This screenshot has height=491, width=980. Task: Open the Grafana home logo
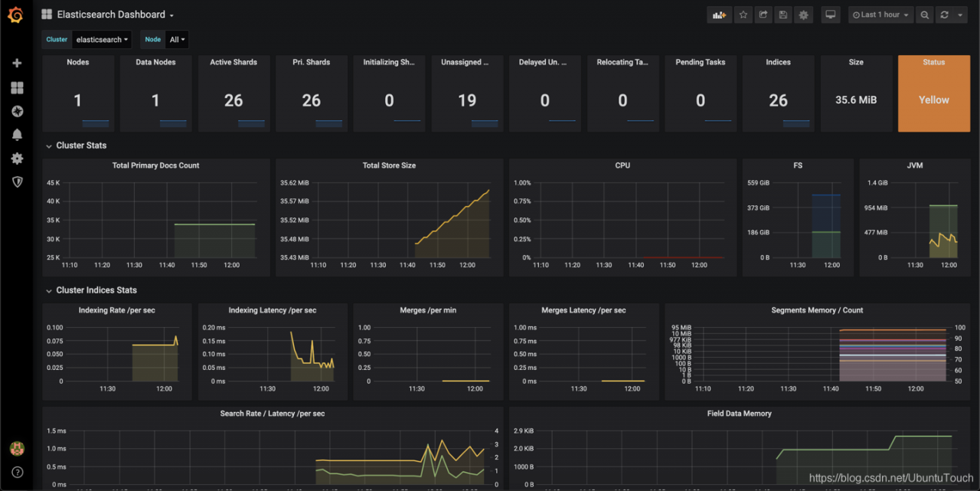[x=16, y=15]
